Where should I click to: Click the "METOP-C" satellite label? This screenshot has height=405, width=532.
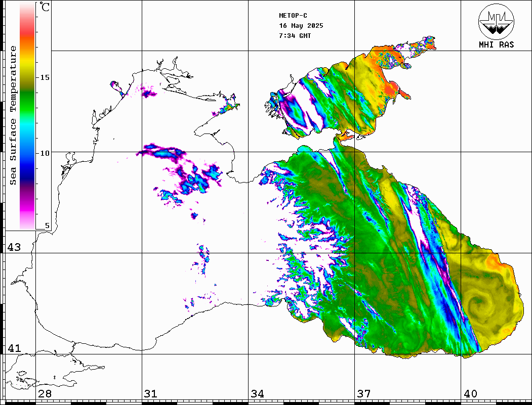click(x=293, y=16)
